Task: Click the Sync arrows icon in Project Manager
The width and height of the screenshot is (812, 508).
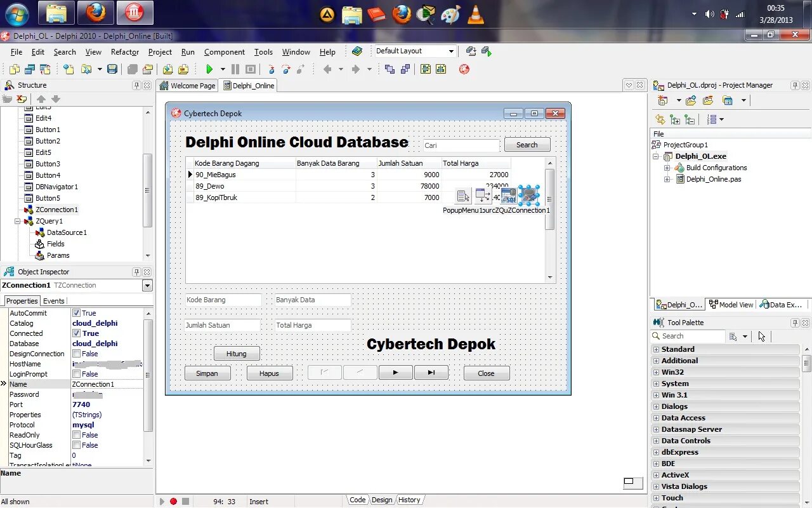Action: 660,119
